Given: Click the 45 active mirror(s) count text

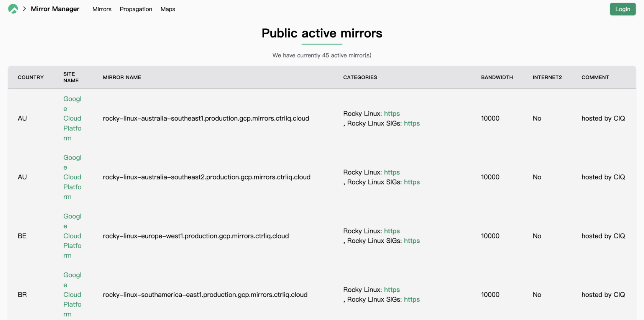Looking at the screenshot, I should (x=322, y=55).
